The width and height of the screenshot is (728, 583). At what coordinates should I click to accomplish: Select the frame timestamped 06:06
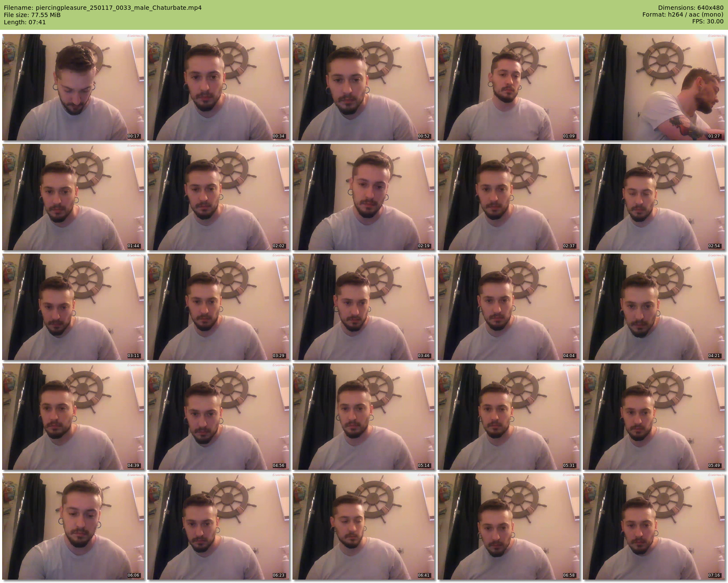tap(73, 526)
